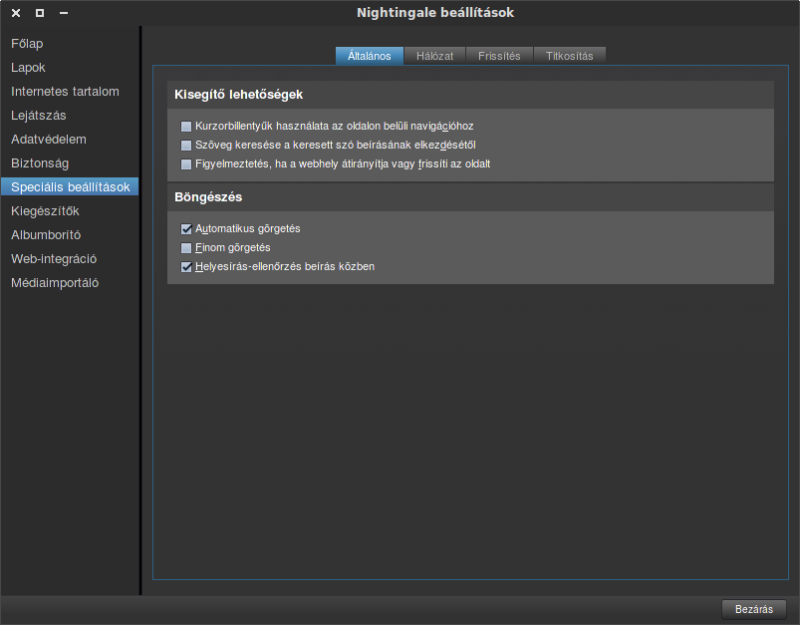The height and width of the screenshot is (625, 800).
Task: Minimize the preferences window
Action: point(64,13)
